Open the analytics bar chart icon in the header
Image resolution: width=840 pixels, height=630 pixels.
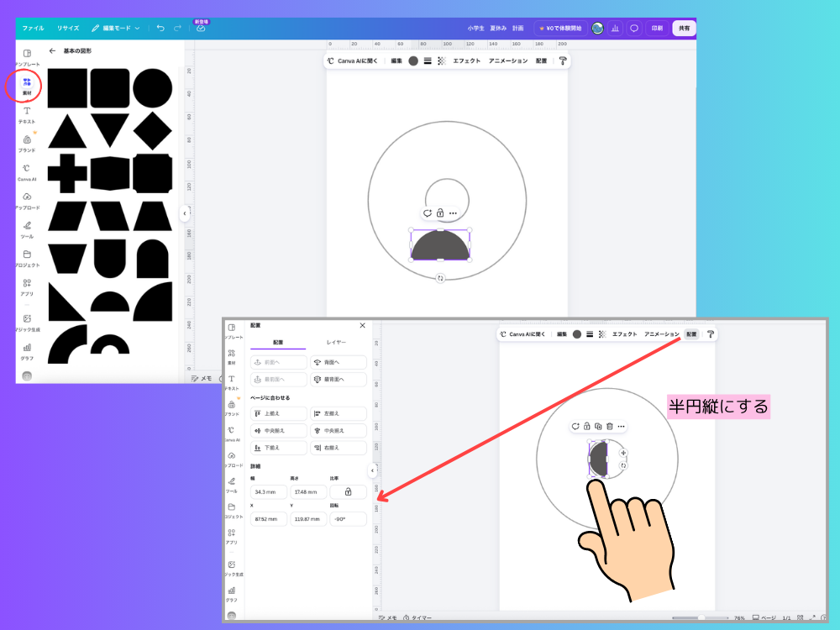(615, 29)
